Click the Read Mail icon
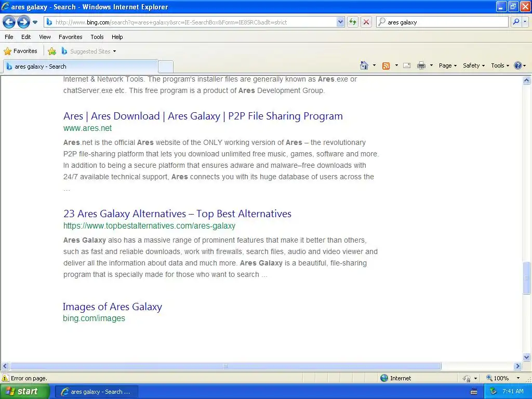Screen dimensions: 532x399 tap(407, 65)
